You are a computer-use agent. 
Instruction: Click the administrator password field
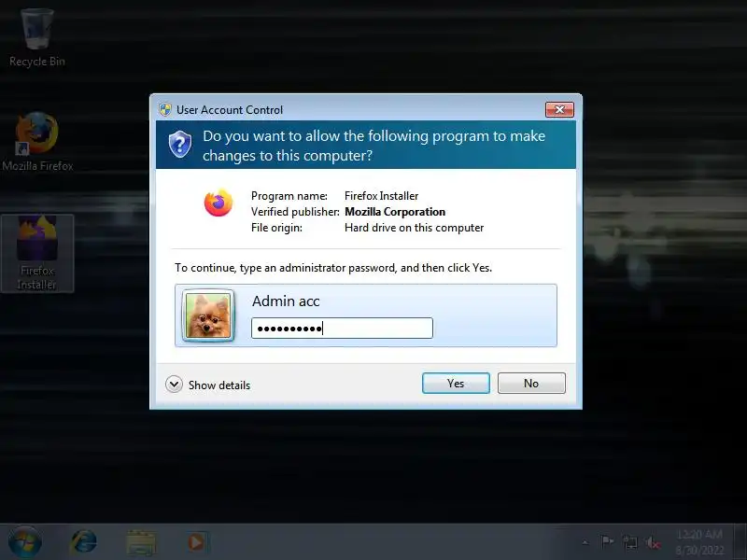(x=342, y=329)
